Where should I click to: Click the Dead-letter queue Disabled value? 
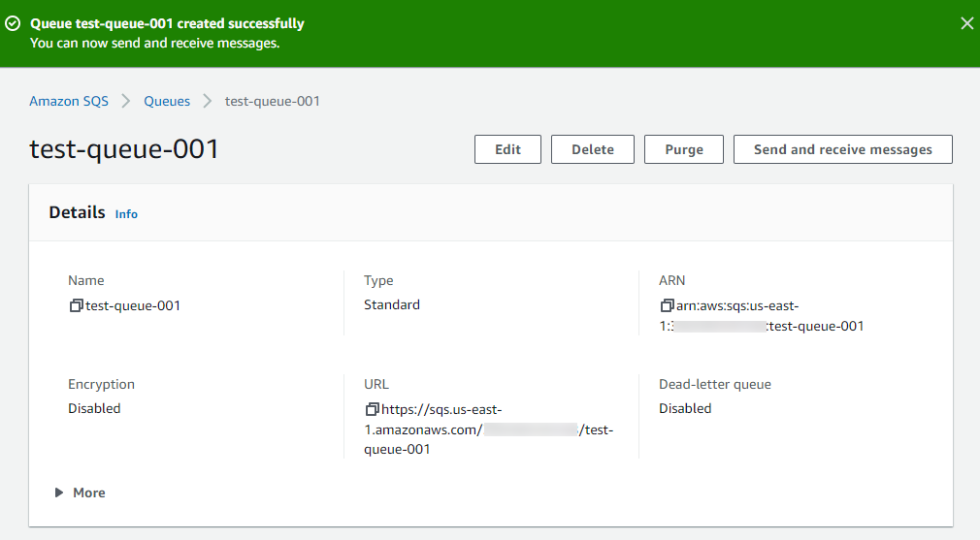(685, 408)
